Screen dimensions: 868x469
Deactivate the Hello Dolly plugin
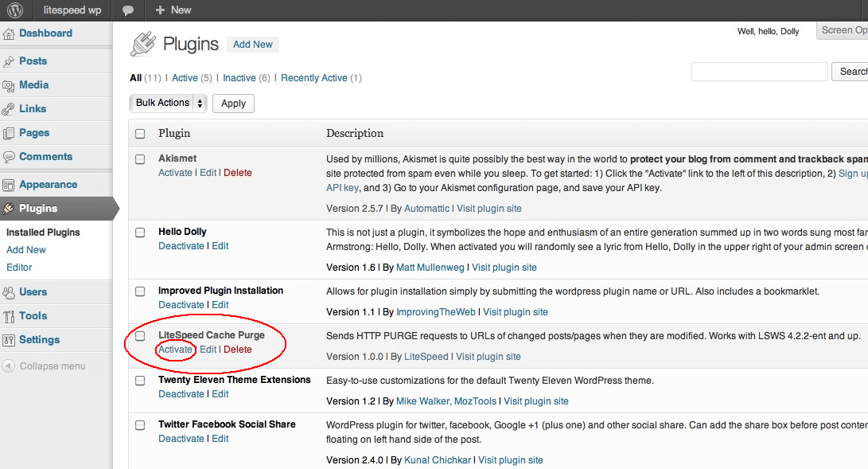(181, 246)
